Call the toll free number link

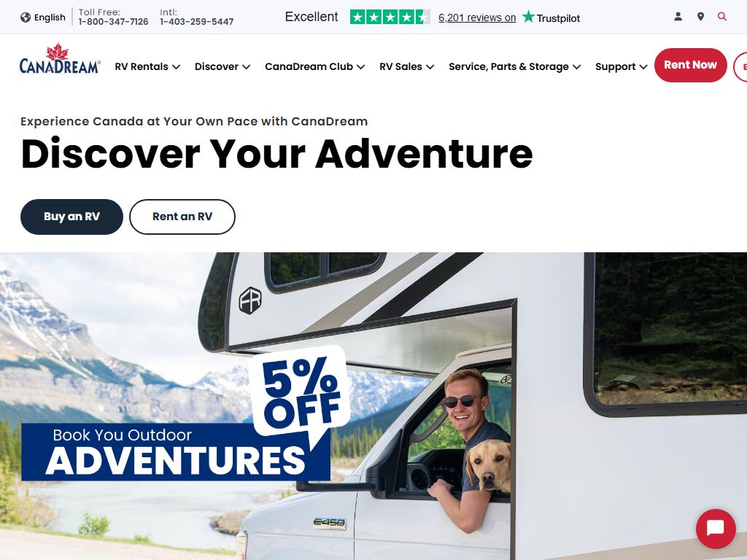(113, 22)
